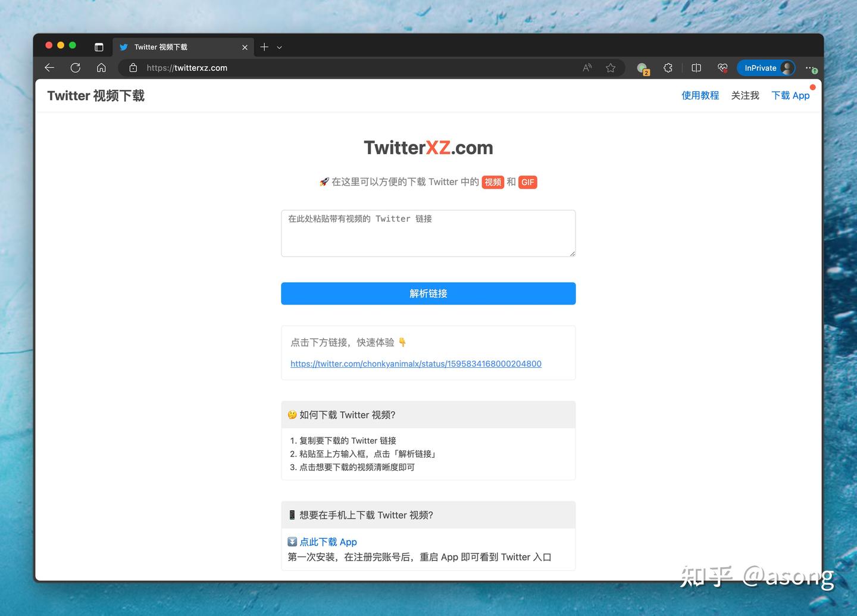857x616 pixels.
Task: Open the tab actions dropdown chevron
Action: point(280,46)
